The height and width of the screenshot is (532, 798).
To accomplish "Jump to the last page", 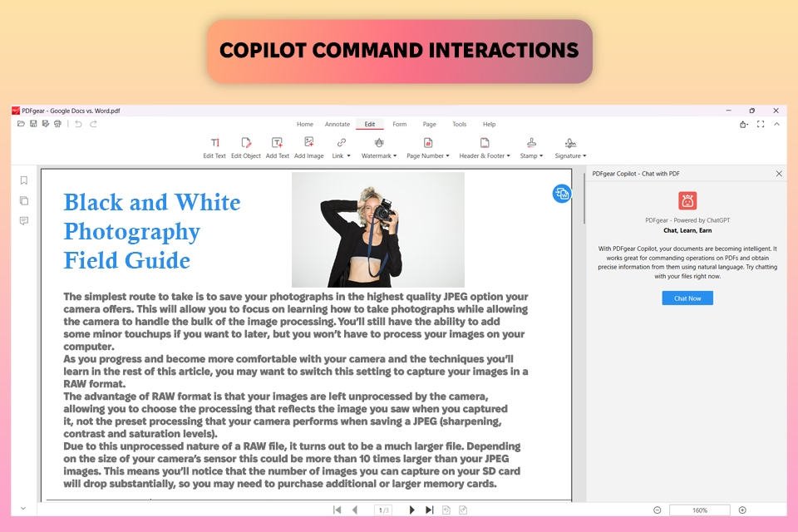I will coord(430,510).
